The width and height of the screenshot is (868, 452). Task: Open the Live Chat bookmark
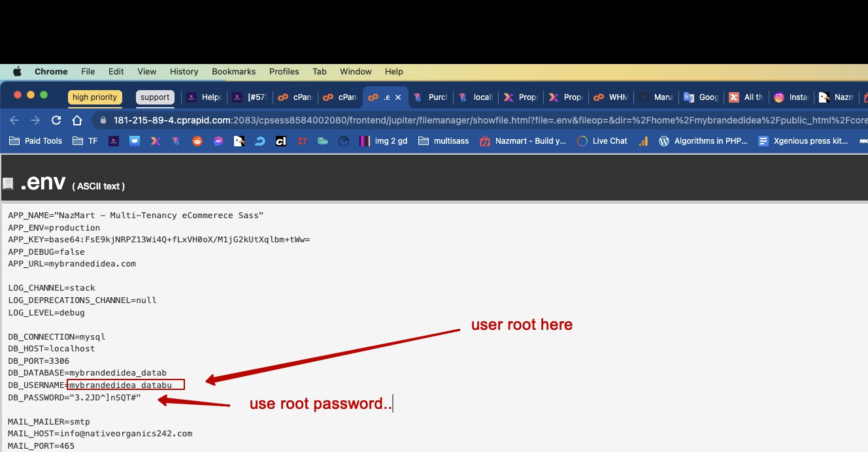pos(603,141)
